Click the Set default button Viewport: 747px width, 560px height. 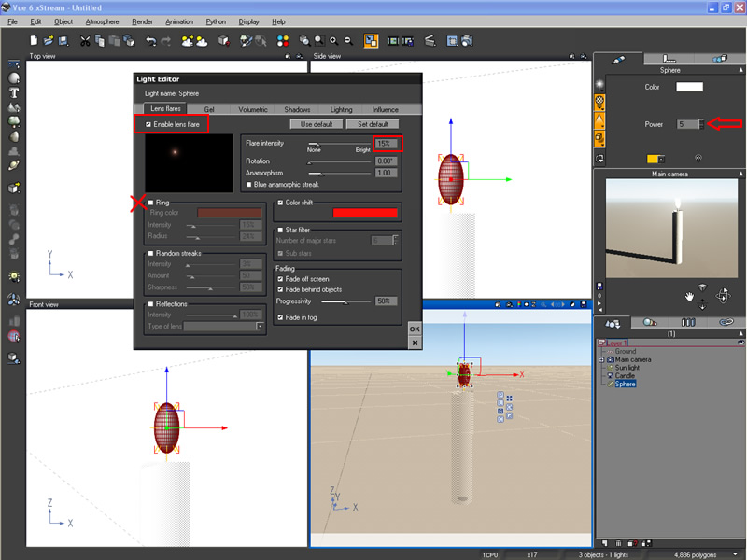pos(373,124)
